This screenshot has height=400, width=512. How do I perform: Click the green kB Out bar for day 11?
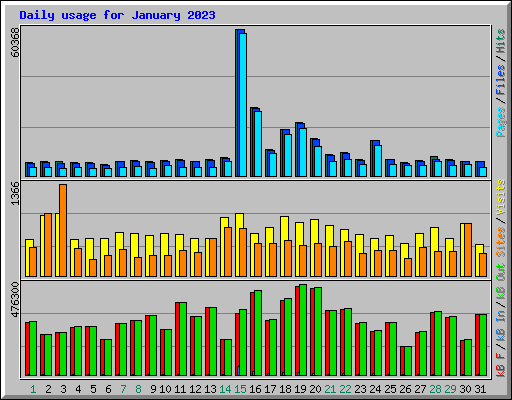(183, 339)
